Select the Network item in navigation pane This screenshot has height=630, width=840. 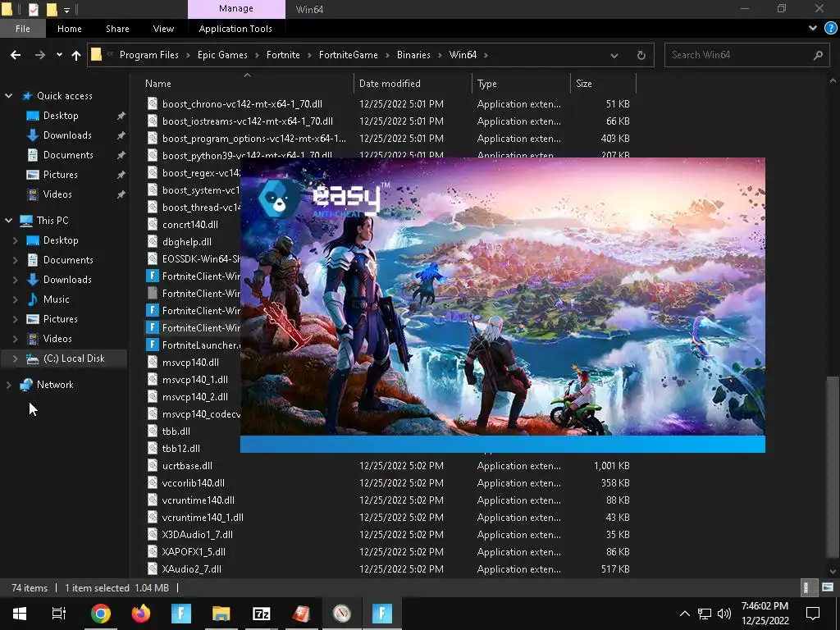(55, 385)
